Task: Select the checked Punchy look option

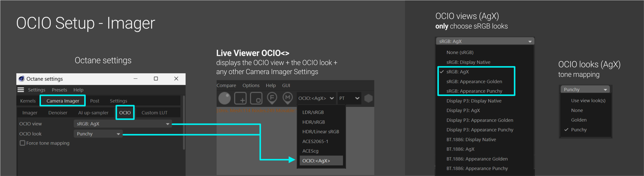Action: pos(579,130)
